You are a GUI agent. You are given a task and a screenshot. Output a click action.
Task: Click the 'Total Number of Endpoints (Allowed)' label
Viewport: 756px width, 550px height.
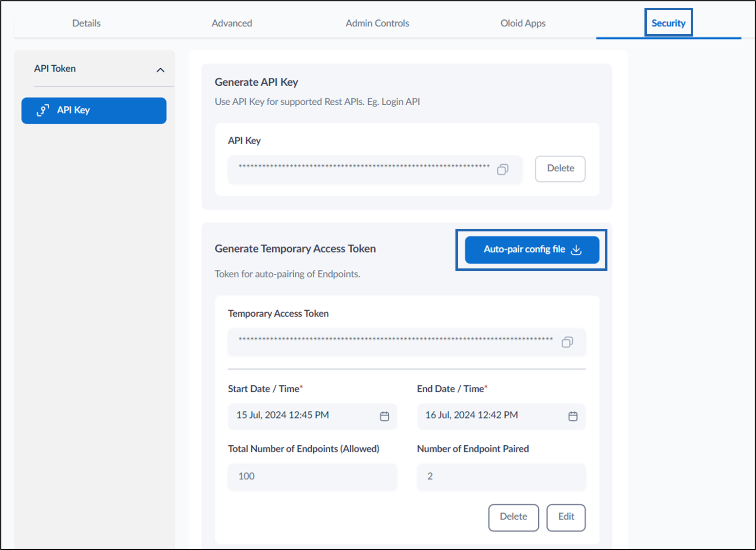click(x=303, y=449)
